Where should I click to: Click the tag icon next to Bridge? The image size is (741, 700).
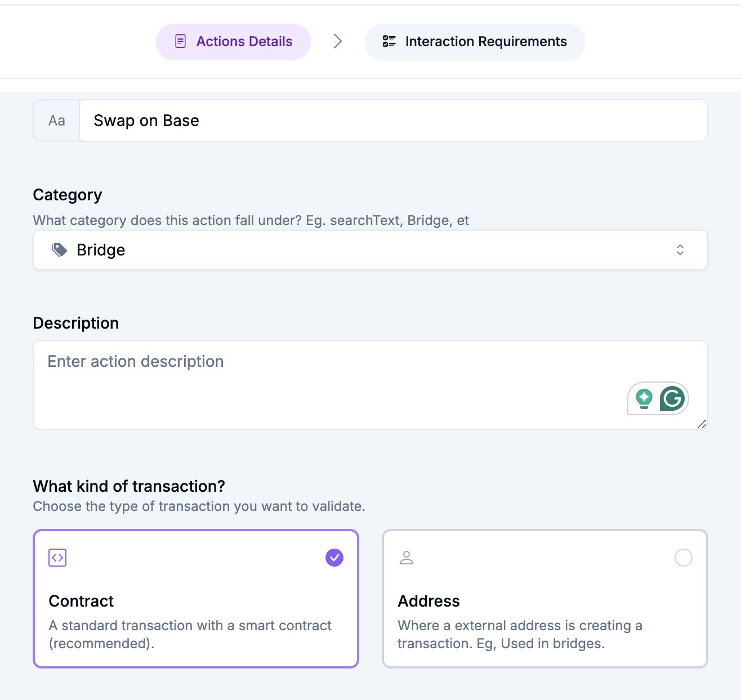[59, 250]
